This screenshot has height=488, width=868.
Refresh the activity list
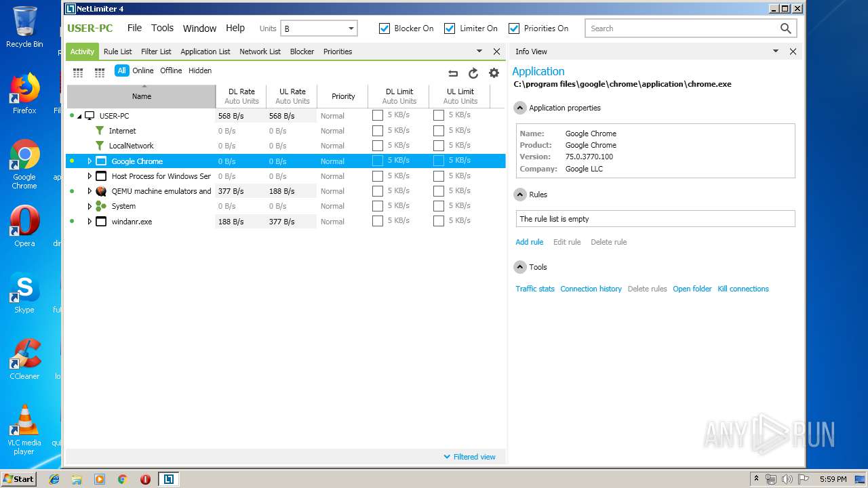click(473, 73)
